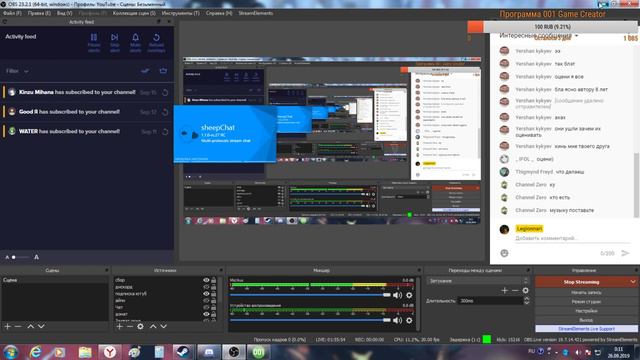The height and width of the screenshot is (360, 640).
Task: Open playback device audio settings gear
Action: (409, 320)
